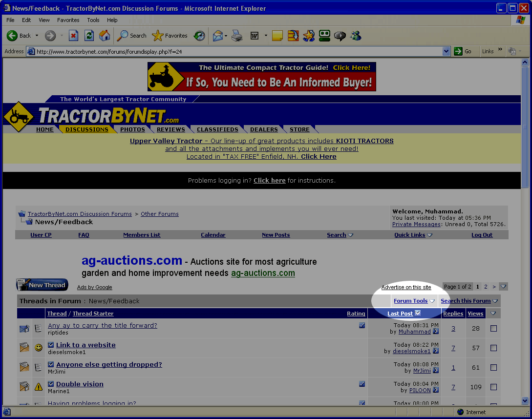
Task: Open the Favorites menu in menu bar
Action: coord(68,20)
